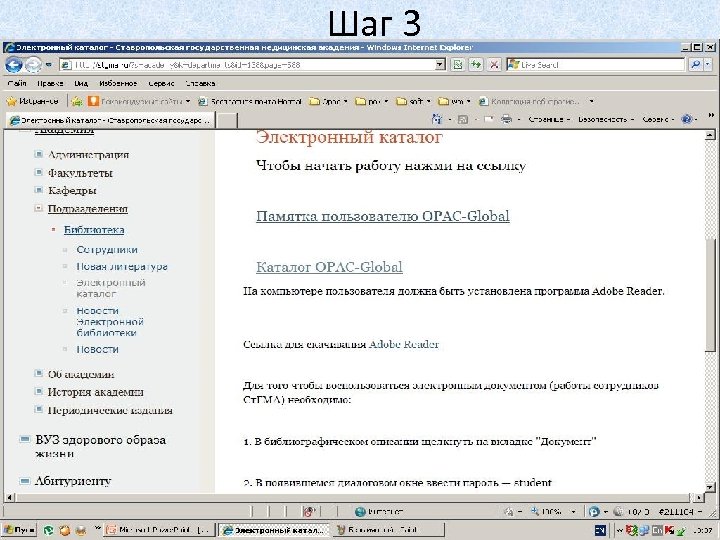Expand the Факультеты tree item

[x=39, y=172]
